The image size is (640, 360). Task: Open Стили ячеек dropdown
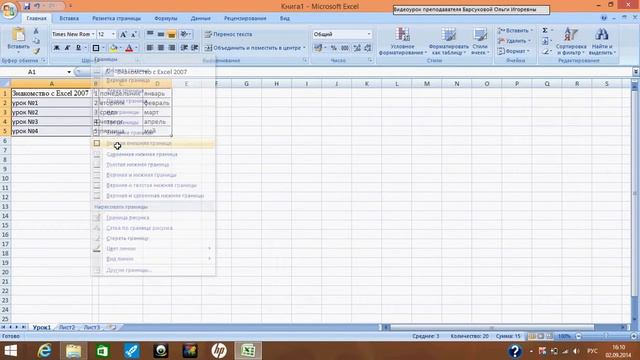480,41
